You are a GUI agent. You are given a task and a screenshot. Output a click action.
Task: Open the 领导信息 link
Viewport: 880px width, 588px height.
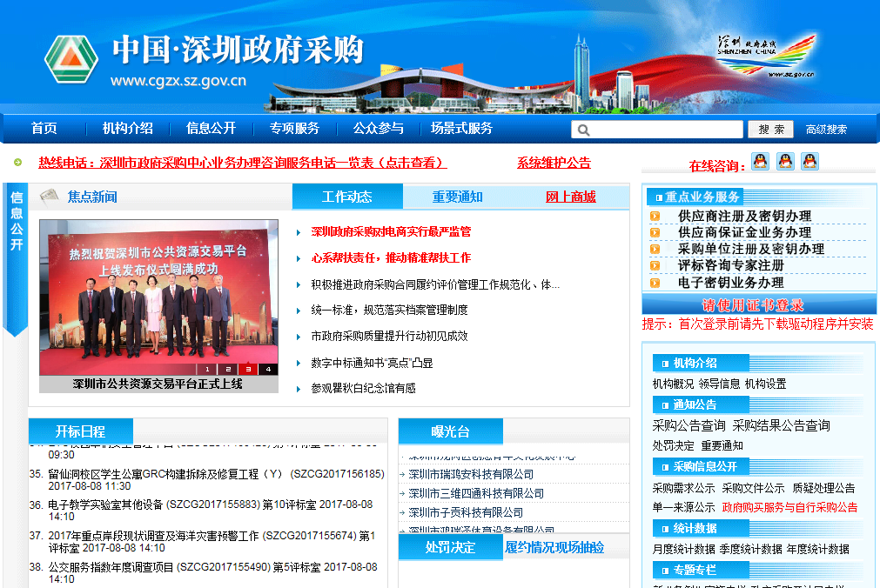coord(719,384)
